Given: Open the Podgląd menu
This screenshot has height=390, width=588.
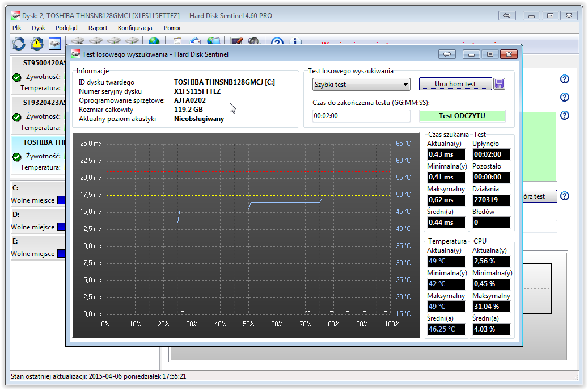Looking at the screenshot, I should pos(66,28).
